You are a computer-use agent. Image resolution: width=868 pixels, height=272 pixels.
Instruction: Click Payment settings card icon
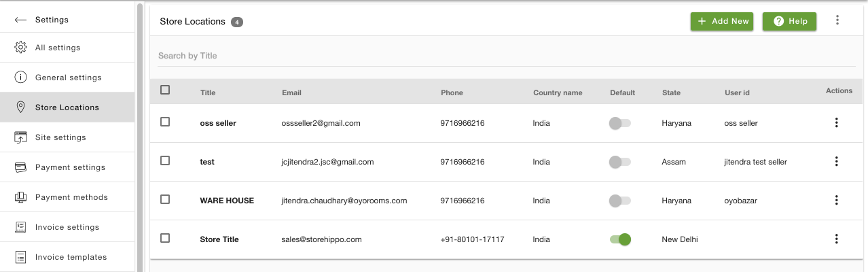tap(20, 167)
